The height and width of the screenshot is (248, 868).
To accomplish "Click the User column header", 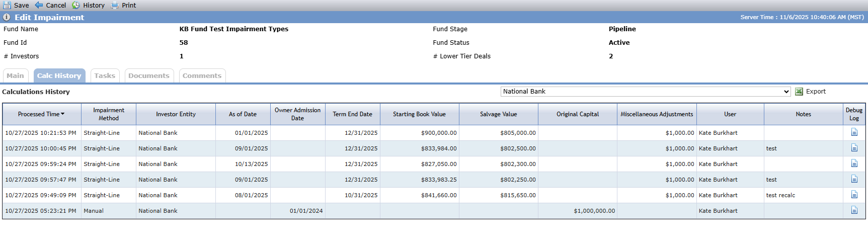I will coord(730,114).
